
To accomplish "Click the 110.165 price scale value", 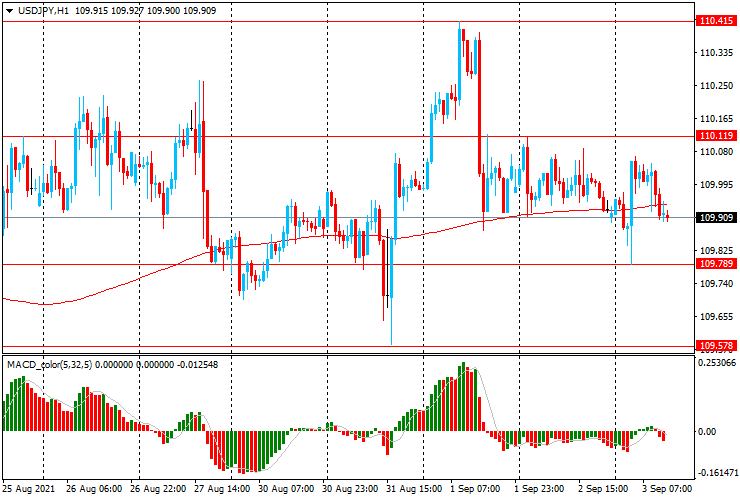I will click(717, 119).
